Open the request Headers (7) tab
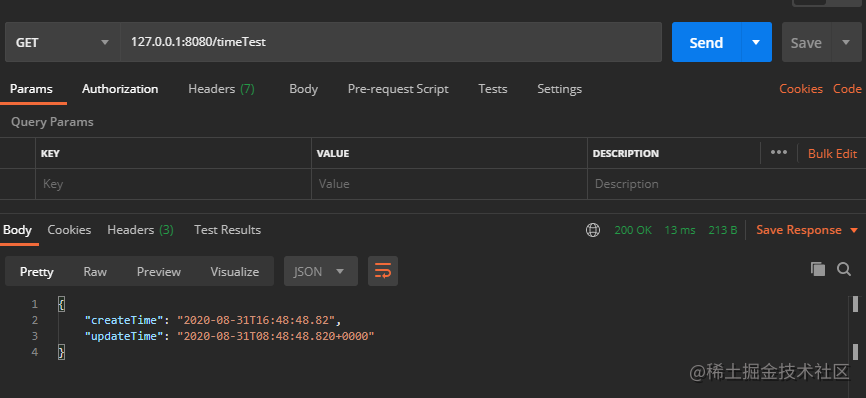The image size is (866, 398). [221, 89]
